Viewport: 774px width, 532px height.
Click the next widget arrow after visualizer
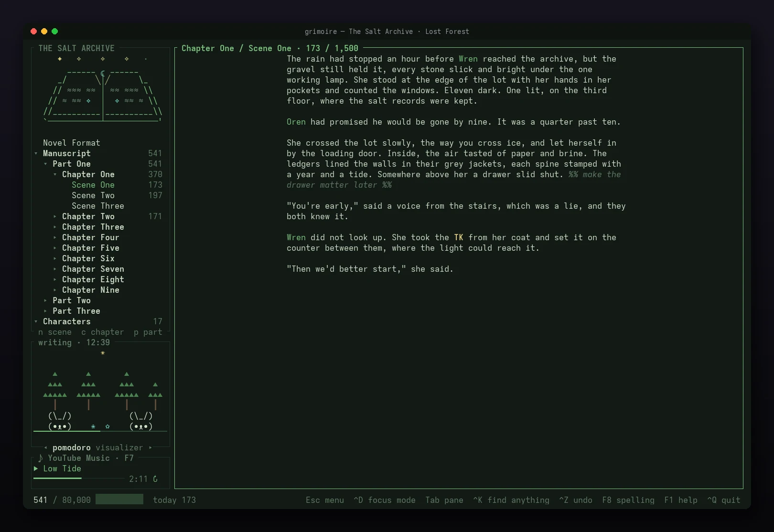point(150,447)
